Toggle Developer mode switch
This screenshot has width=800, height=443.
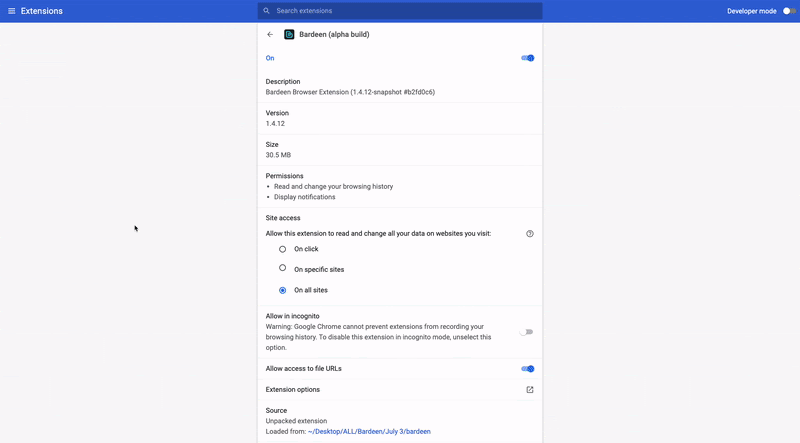789,11
